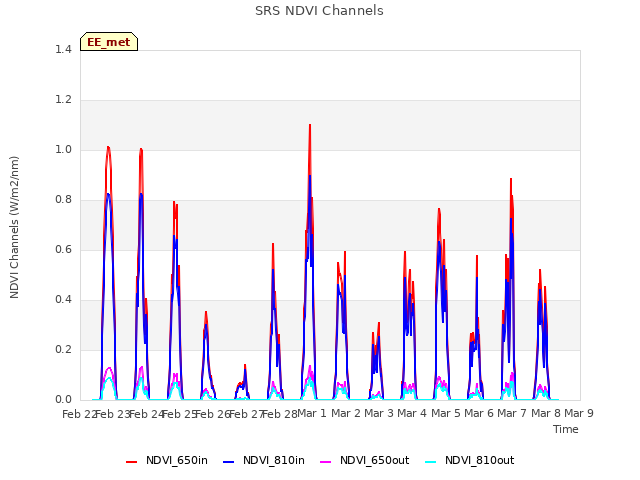
Task: Click the y-axis tick label 0.0
Action: (63, 399)
